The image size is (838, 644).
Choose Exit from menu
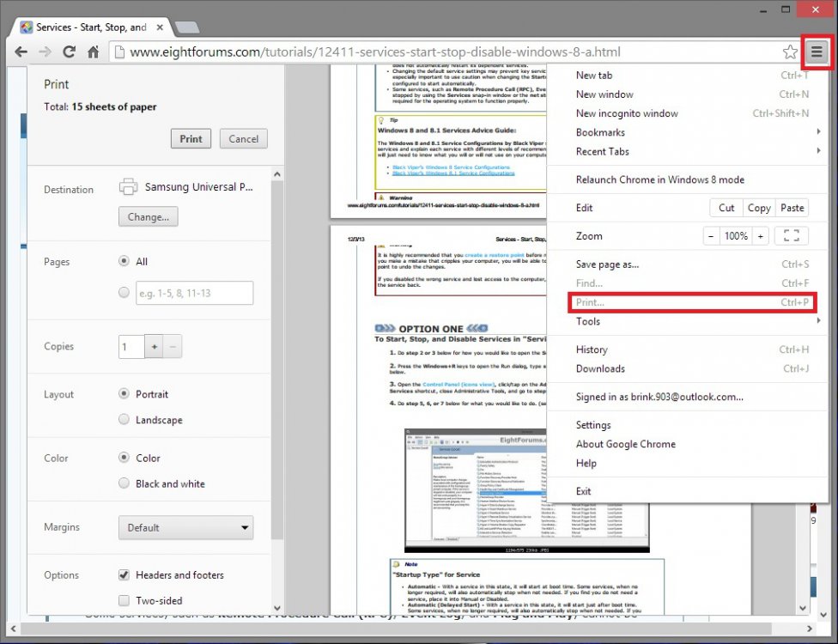687,491
